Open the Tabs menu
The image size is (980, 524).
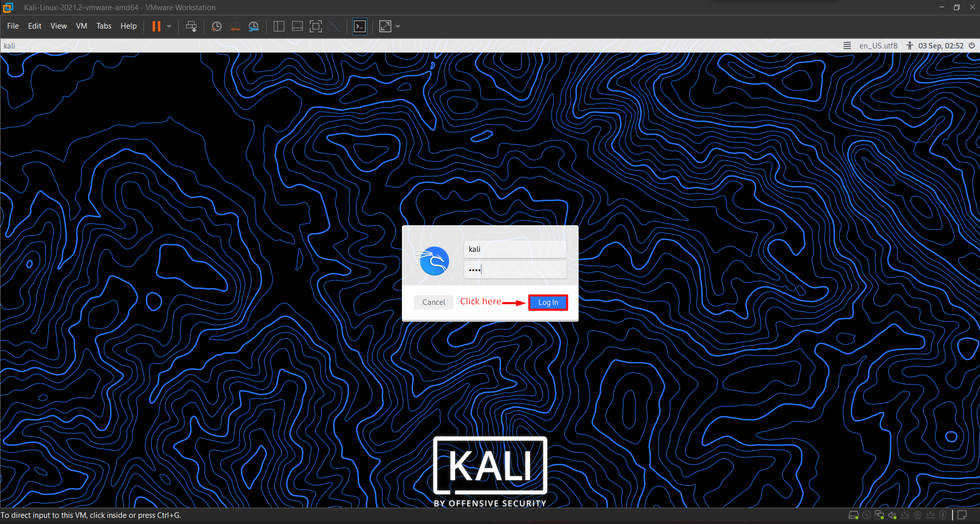click(x=104, y=26)
